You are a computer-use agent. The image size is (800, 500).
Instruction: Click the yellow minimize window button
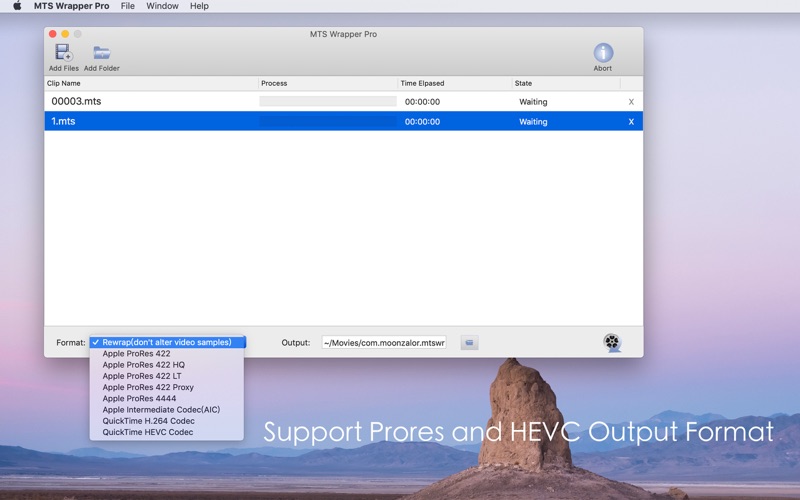pos(65,34)
